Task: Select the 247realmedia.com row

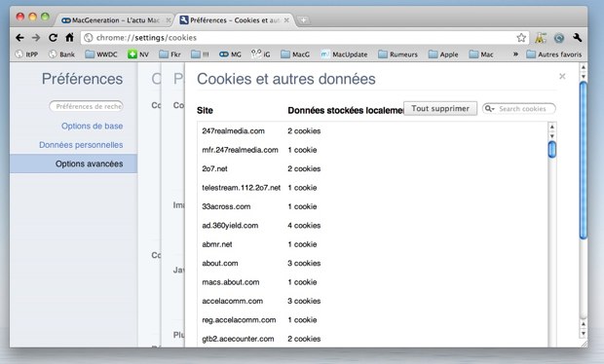Action: tap(372, 130)
